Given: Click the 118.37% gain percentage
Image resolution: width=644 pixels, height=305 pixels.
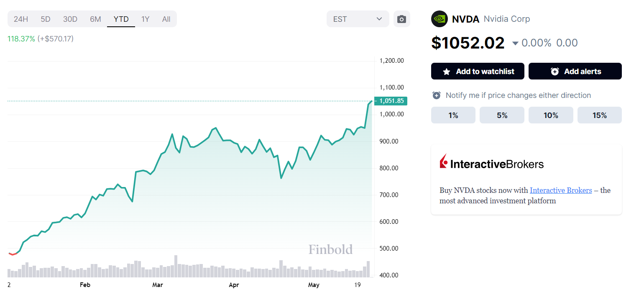Looking at the screenshot, I should (x=21, y=39).
